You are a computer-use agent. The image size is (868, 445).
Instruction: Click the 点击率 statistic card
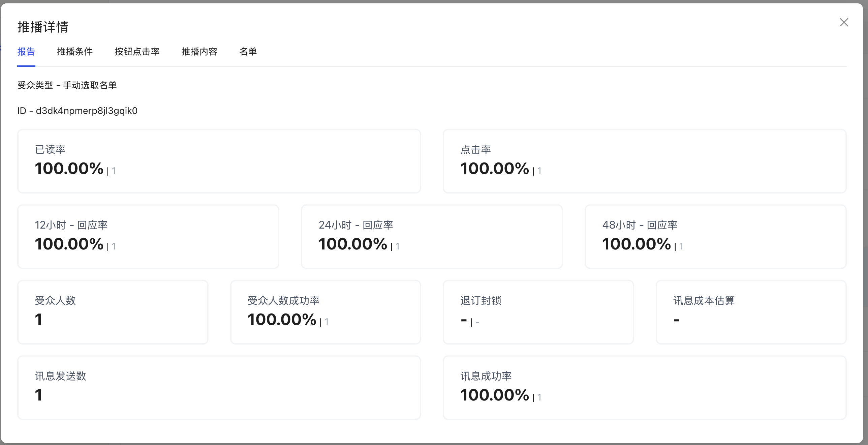click(644, 161)
